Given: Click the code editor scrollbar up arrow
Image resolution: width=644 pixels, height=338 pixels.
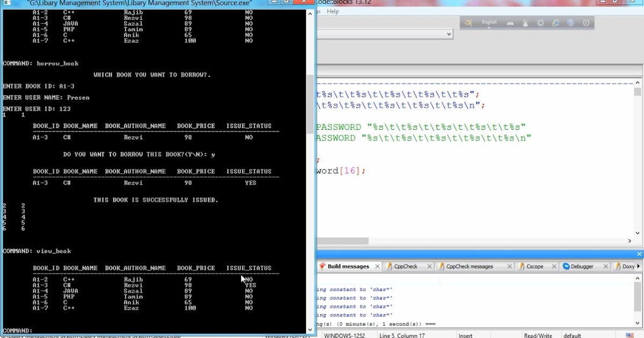Looking at the screenshot, I should tap(638, 83).
